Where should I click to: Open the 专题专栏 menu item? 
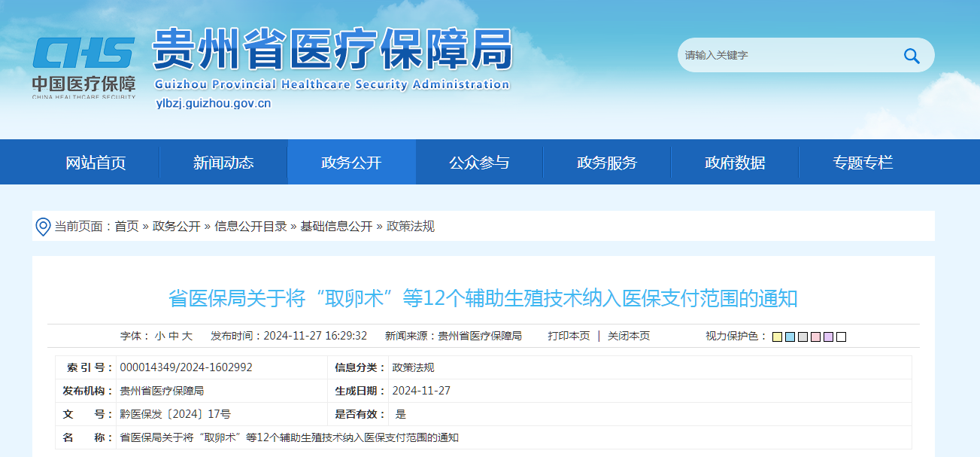coord(863,162)
